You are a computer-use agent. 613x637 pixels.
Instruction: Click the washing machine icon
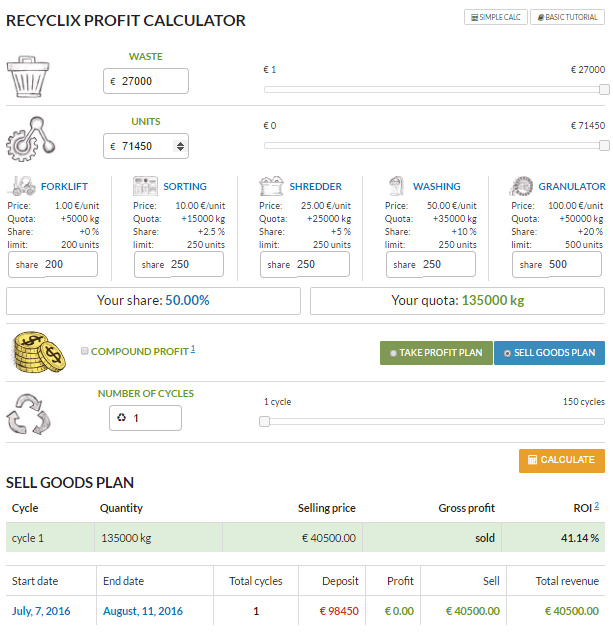click(x=397, y=186)
